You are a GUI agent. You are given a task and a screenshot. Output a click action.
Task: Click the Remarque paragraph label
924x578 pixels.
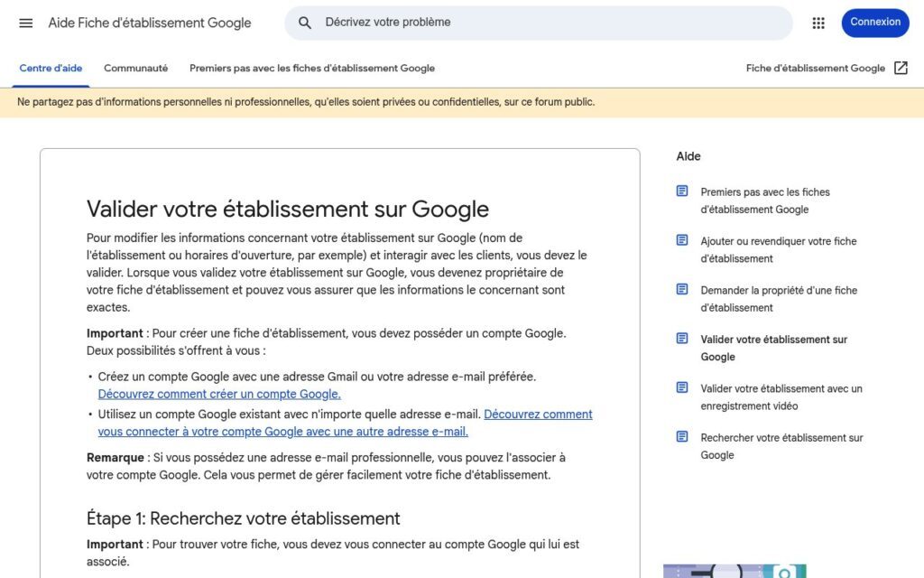pos(115,458)
